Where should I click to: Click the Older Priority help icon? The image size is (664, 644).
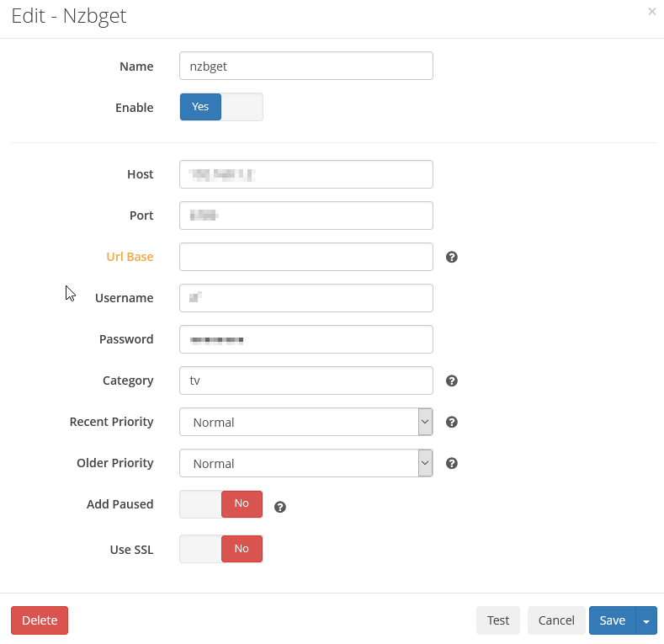[451, 463]
